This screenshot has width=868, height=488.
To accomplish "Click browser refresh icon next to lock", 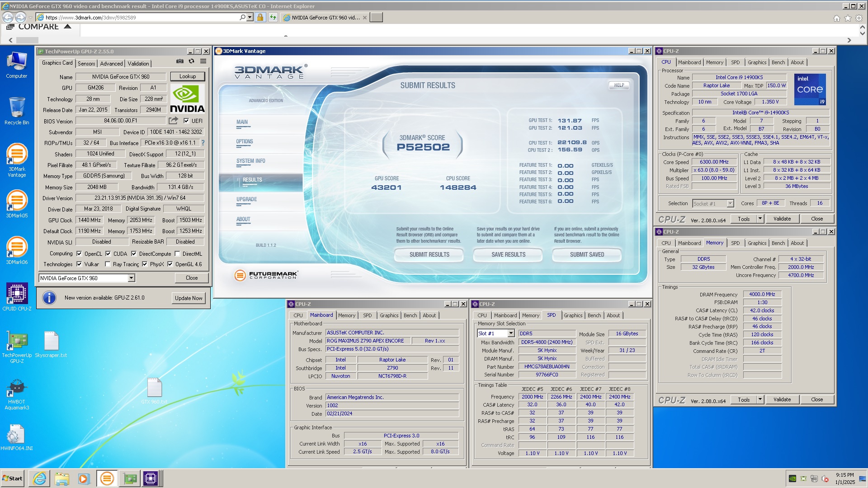I will point(273,17).
